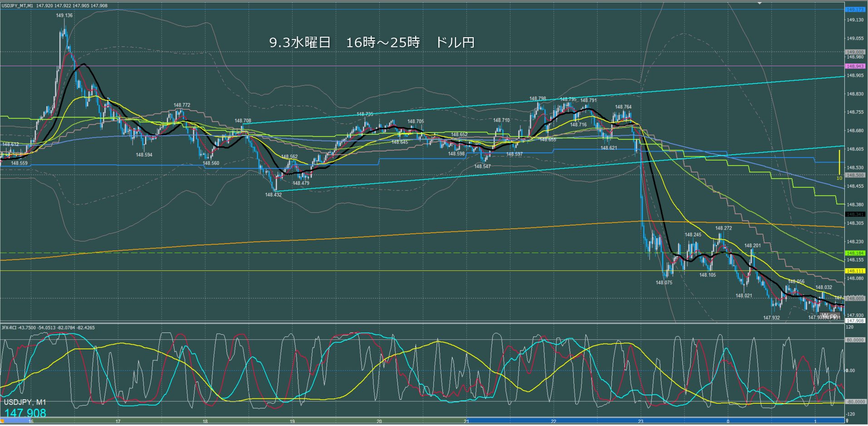
Task: Click hour 21 on the time axis
Action: (466, 421)
